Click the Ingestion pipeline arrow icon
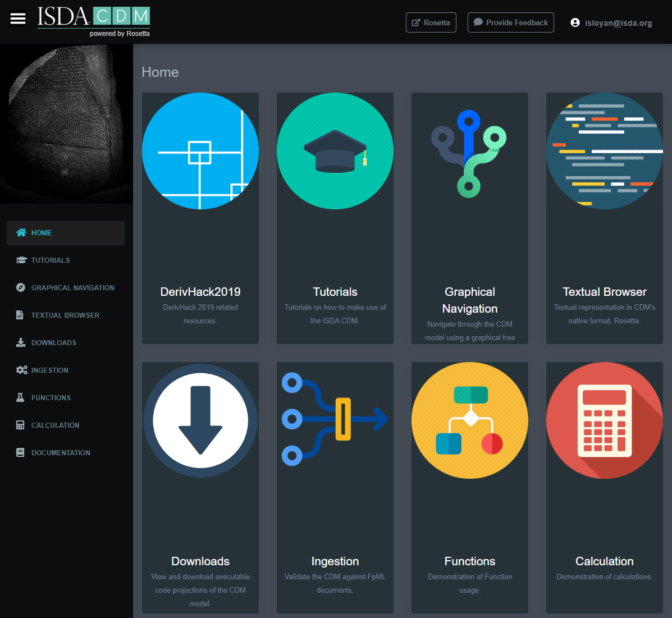Viewport: 672px width, 618px height. 335,419
